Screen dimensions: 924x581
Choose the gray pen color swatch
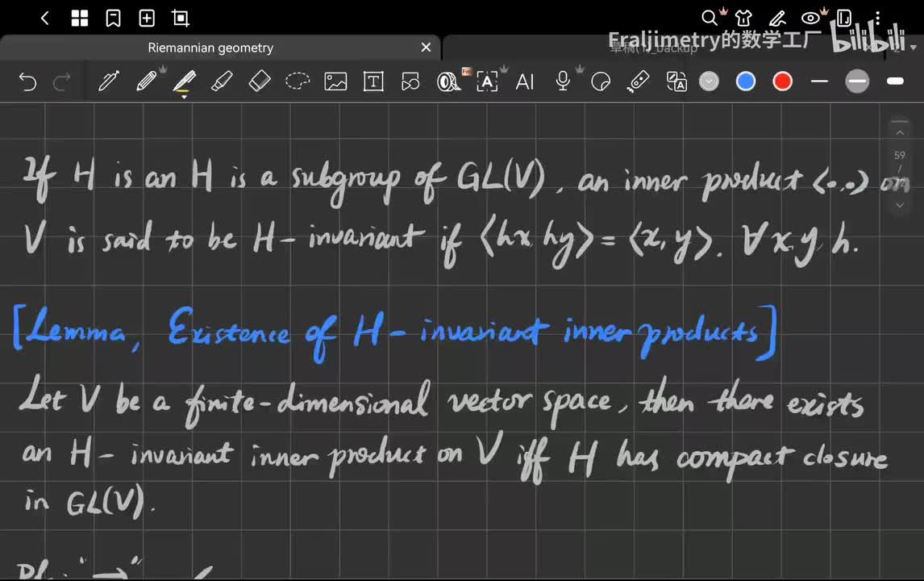(x=709, y=82)
